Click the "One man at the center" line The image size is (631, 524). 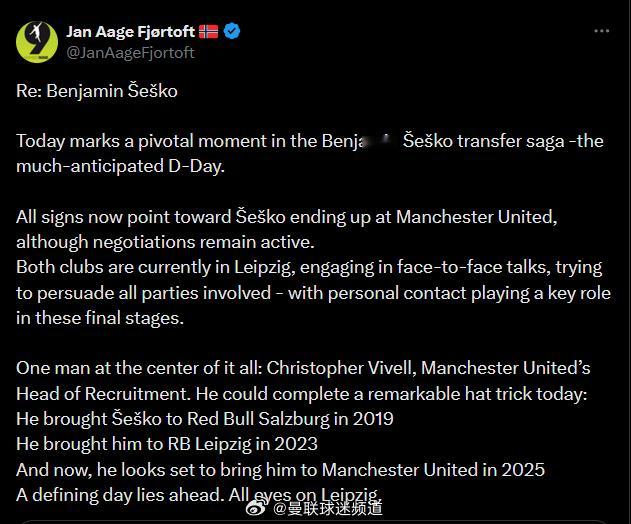(x=303, y=368)
